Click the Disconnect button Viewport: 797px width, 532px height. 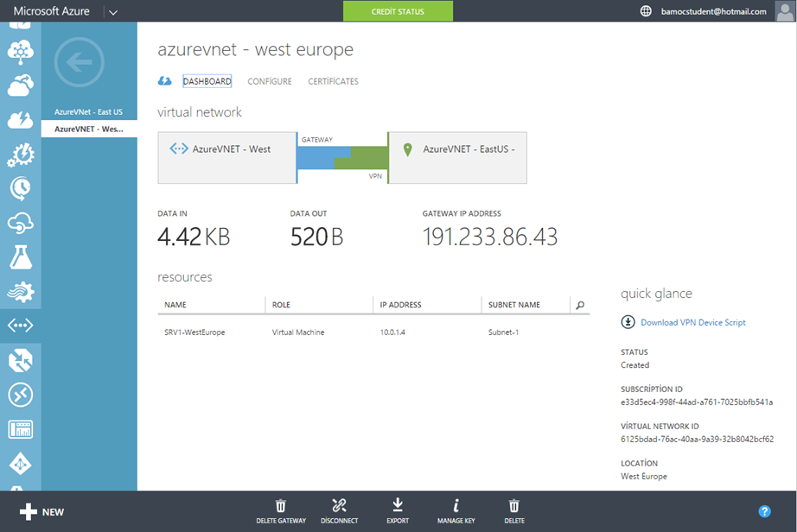point(339,511)
